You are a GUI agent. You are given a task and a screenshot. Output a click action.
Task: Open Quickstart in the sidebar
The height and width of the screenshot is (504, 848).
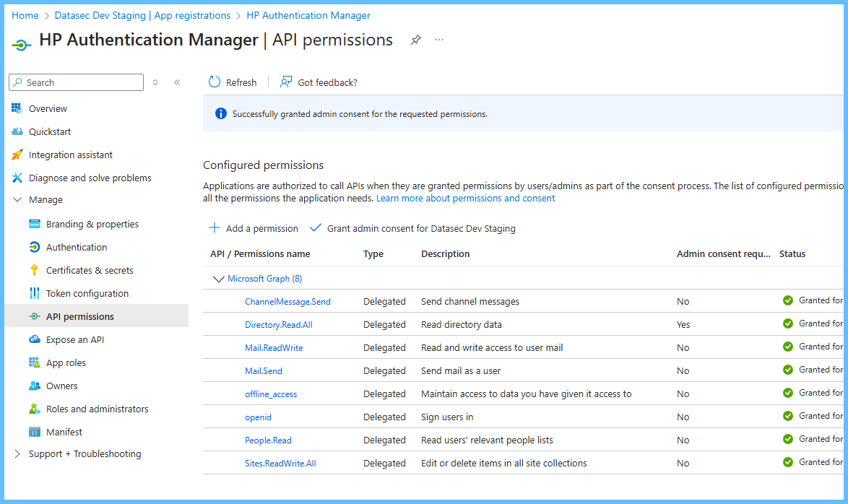point(50,132)
